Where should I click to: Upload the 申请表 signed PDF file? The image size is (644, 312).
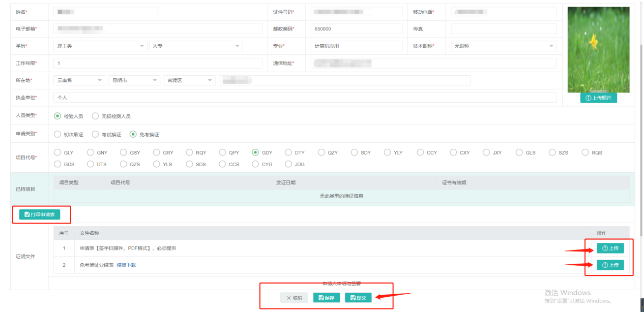(x=610, y=248)
